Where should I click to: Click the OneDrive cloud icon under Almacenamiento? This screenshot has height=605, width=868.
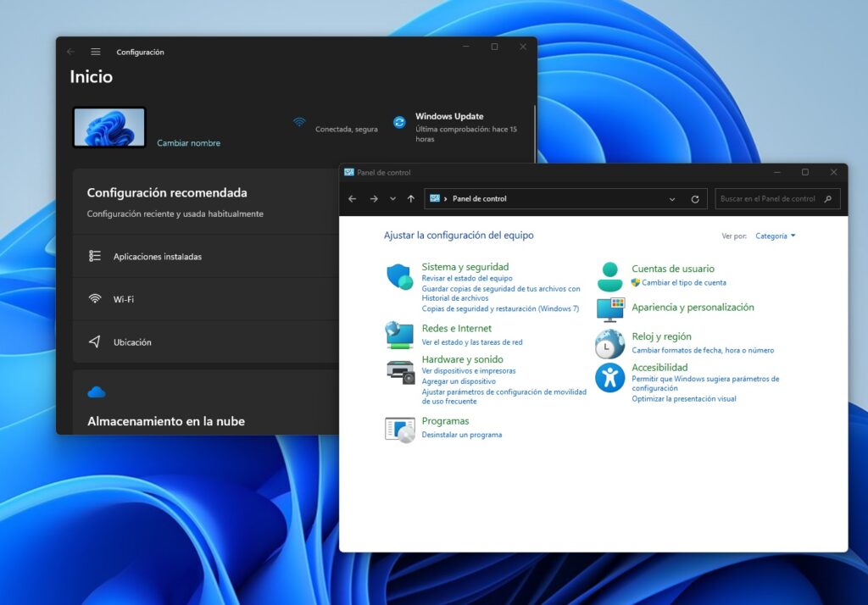coord(95,391)
